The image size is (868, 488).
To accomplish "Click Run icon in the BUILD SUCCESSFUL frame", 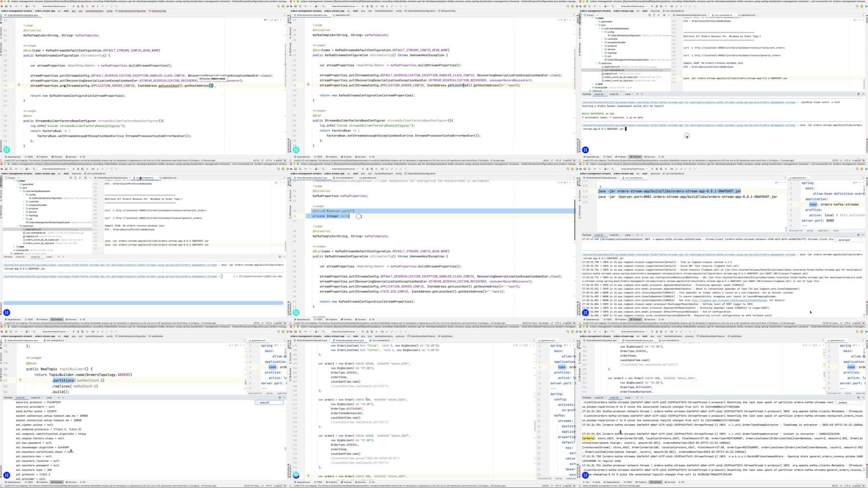I will (x=652, y=6).
